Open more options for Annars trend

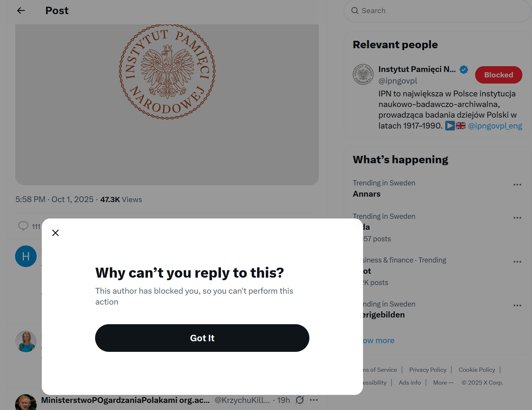517,185
